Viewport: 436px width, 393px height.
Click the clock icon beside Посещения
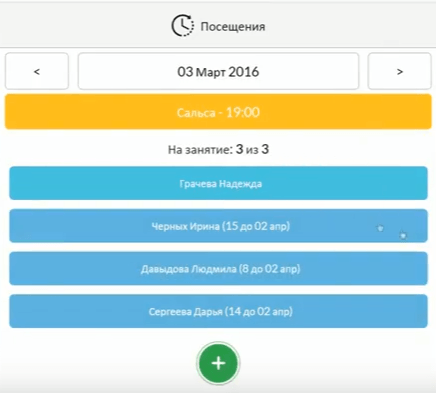[182, 25]
